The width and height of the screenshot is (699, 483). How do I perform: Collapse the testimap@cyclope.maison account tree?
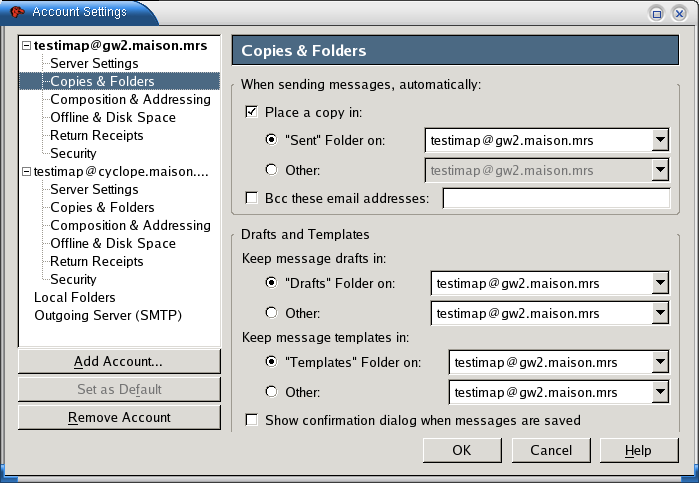27,172
